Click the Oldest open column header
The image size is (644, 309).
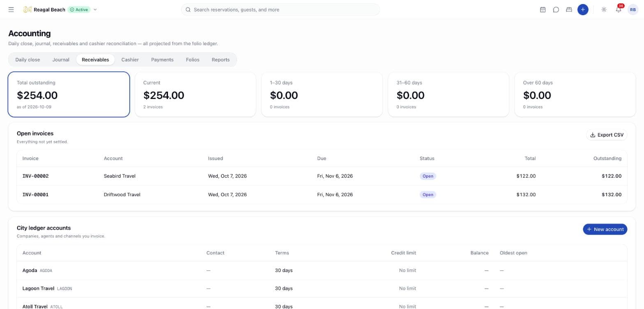[513, 253]
